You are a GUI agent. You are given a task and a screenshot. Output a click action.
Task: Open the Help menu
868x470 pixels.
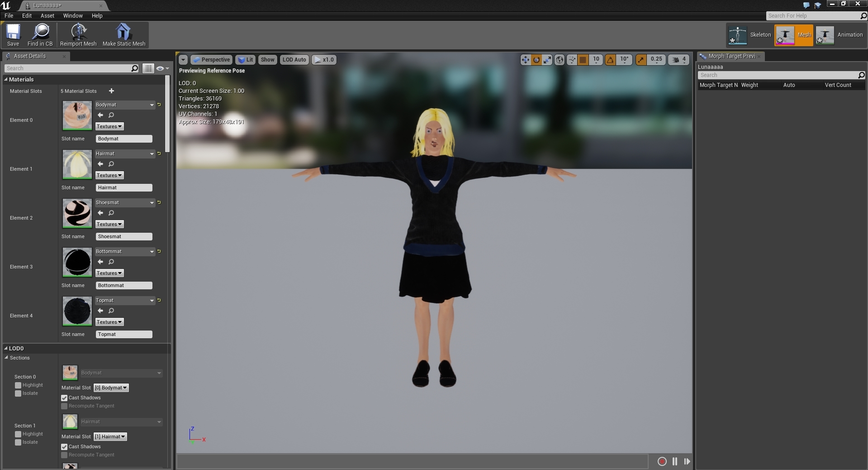[x=97, y=15]
